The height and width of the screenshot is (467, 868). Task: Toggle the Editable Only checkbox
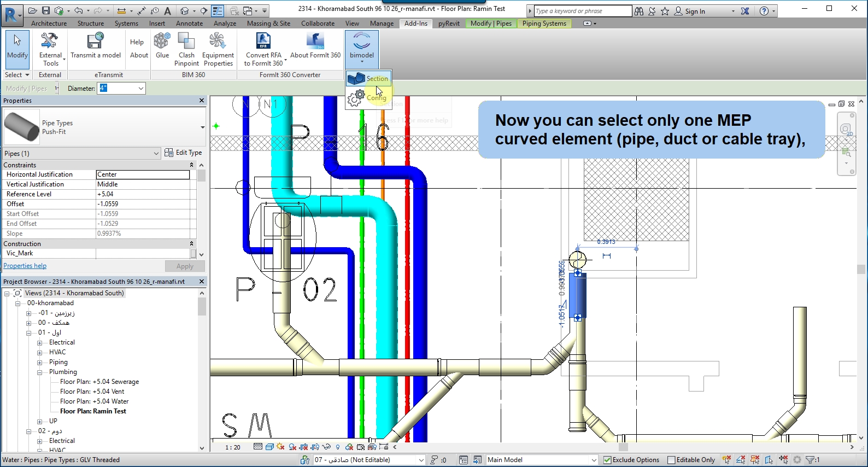(x=671, y=460)
